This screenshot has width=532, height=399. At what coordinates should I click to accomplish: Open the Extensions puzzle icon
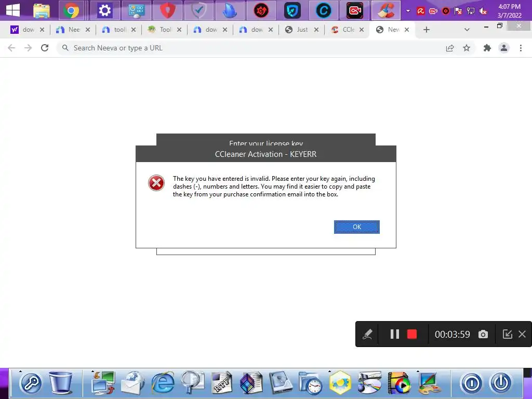click(x=487, y=48)
